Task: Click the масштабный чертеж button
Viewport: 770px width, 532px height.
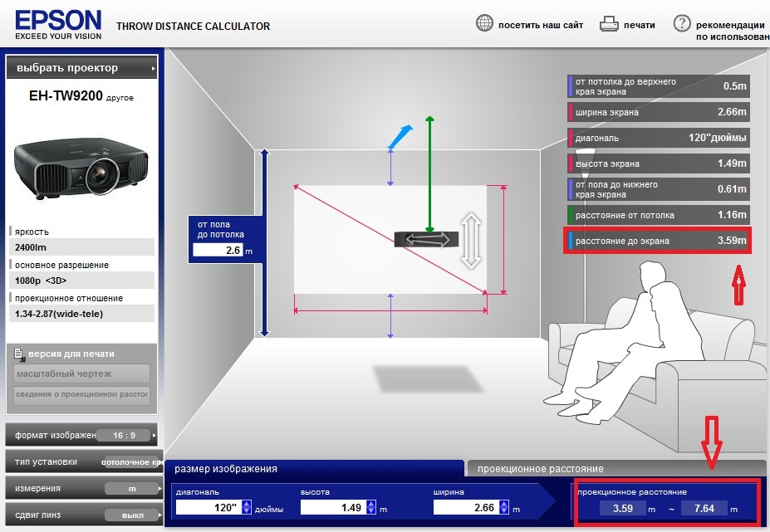Action: click(x=81, y=373)
